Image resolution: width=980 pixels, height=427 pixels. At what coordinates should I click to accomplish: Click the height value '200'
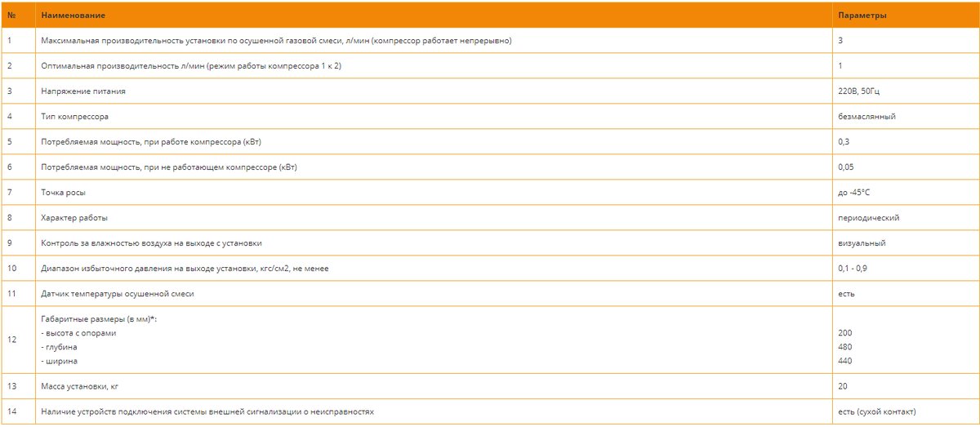click(x=846, y=333)
